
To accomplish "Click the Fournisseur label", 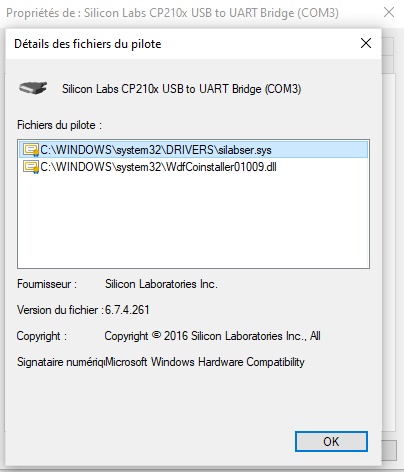I will [47, 284].
